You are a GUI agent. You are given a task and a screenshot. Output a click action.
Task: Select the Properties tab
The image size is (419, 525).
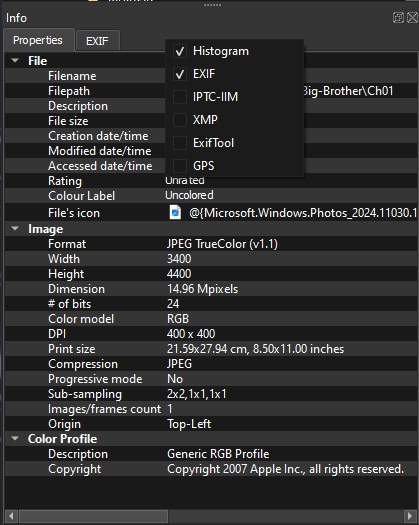pyautogui.click(x=38, y=40)
